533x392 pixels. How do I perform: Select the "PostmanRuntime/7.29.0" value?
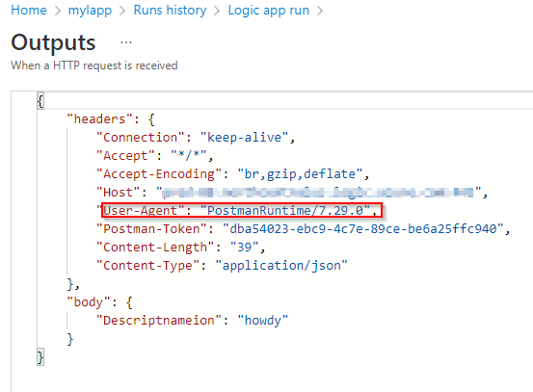(285, 211)
